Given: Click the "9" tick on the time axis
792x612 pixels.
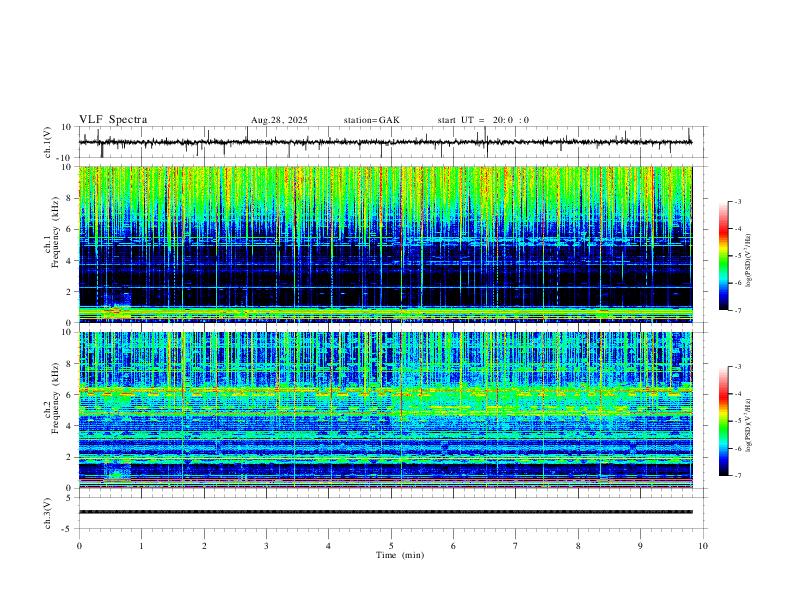Looking at the screenshot, I should click(x=640, y=546).
